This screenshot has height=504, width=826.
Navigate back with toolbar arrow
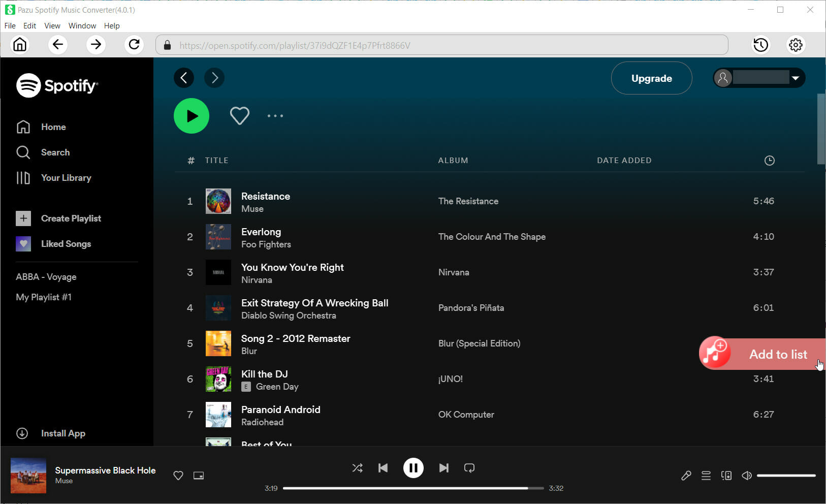[x=58, y=45]
